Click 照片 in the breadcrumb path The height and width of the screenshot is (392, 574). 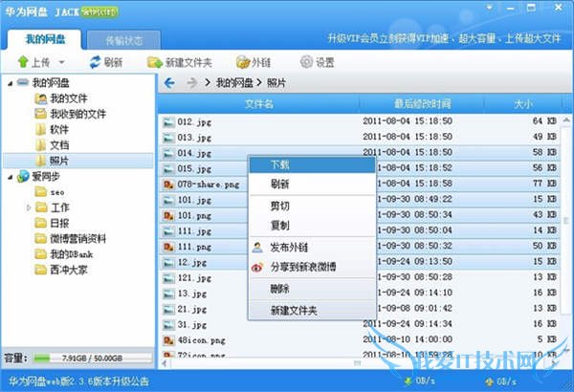point(276,83)
